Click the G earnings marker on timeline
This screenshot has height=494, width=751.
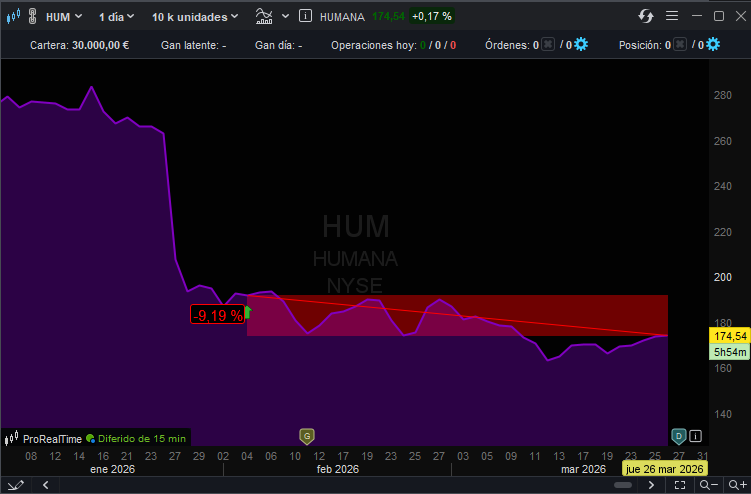[307, 436]
